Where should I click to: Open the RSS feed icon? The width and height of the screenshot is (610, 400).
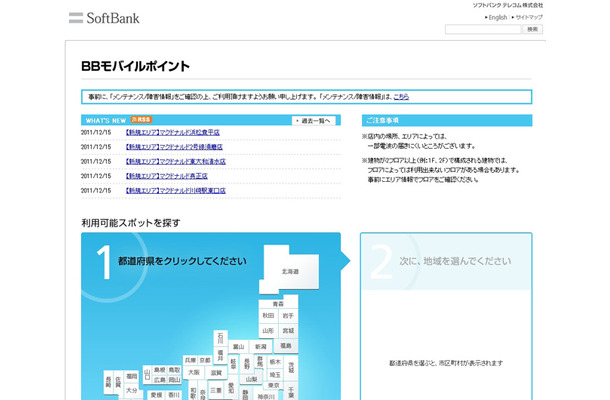[141, 119]
